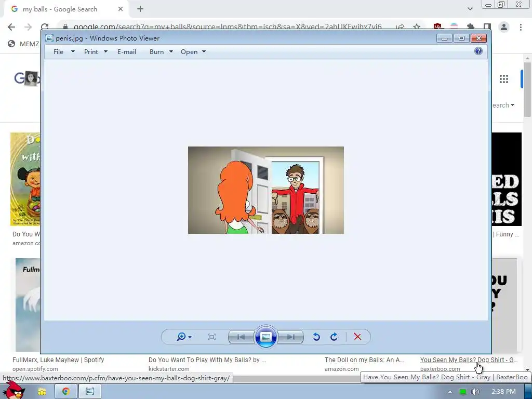Open Chrome's three-dot menu

click(521, 27)
